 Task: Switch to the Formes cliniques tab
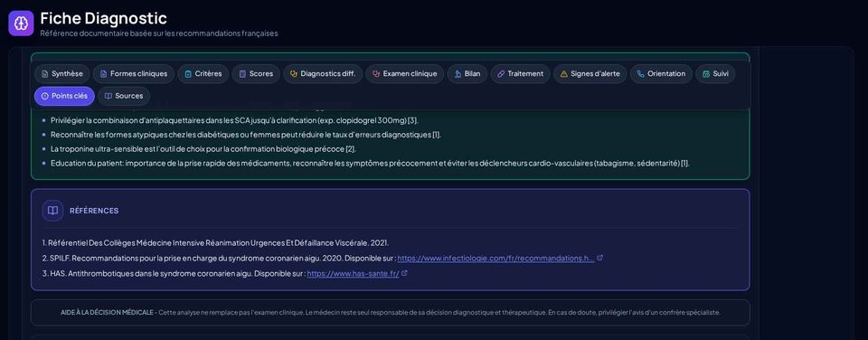tap(134, 73)
